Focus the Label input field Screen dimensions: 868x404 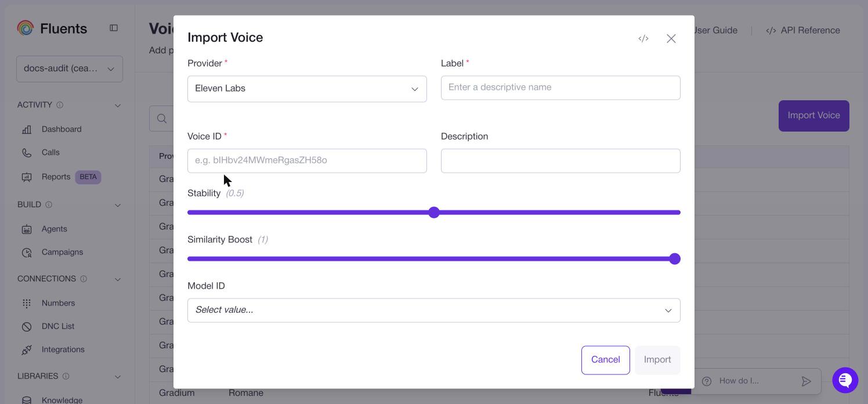tap(560, 88)
